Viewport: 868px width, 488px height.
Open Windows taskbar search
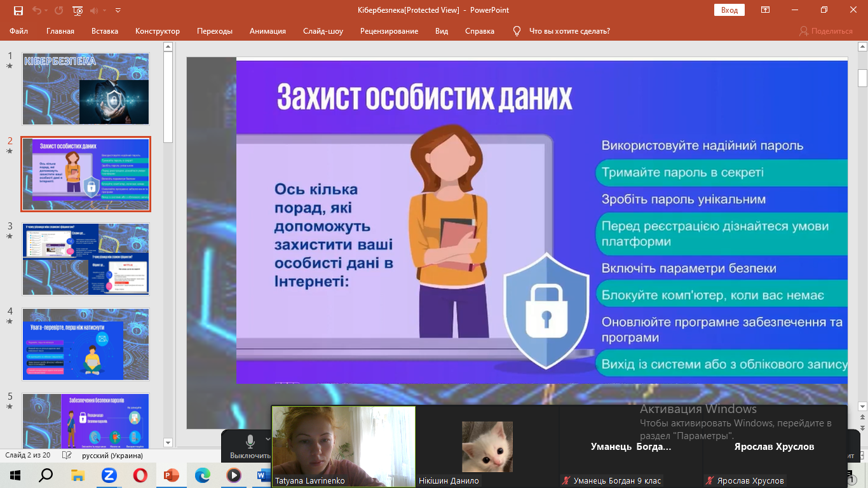(46, 475)
